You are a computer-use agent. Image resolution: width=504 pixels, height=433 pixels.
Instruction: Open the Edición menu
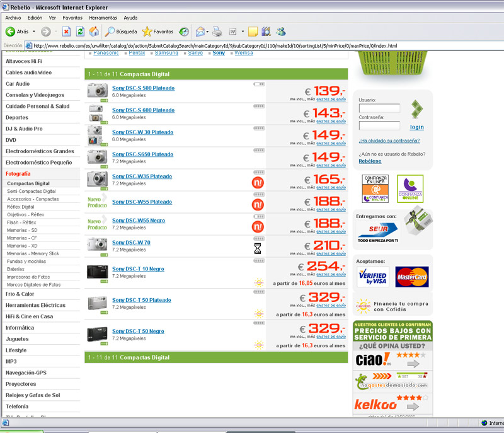(35, 18)
